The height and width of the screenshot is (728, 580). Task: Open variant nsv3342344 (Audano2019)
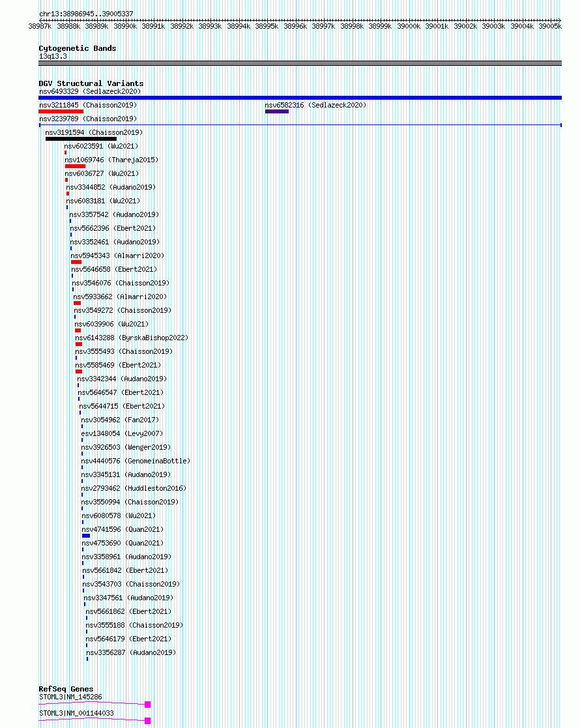(122, 379)
